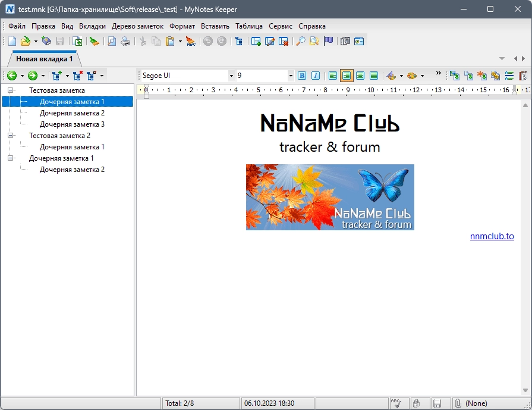Open the back navigation history dropdown arrow
Image resolution: width=532 pixels, height=410 pixels.
coord(22,76)
